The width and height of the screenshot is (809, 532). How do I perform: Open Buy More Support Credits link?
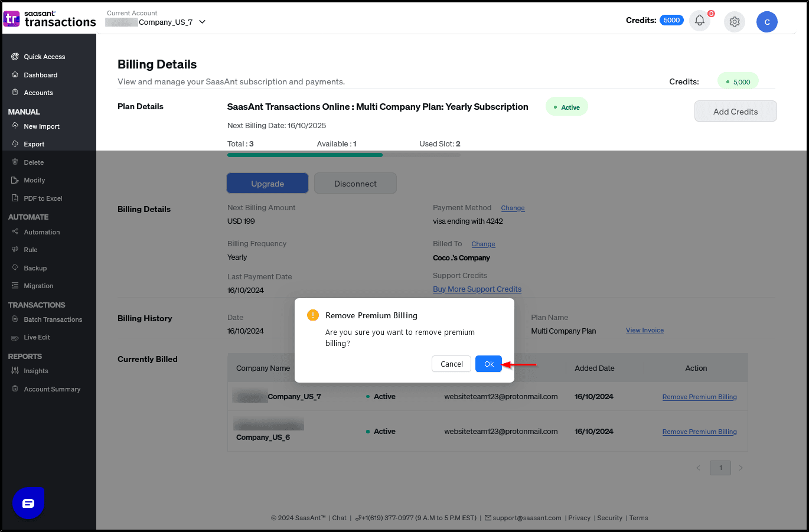(477, 289)
